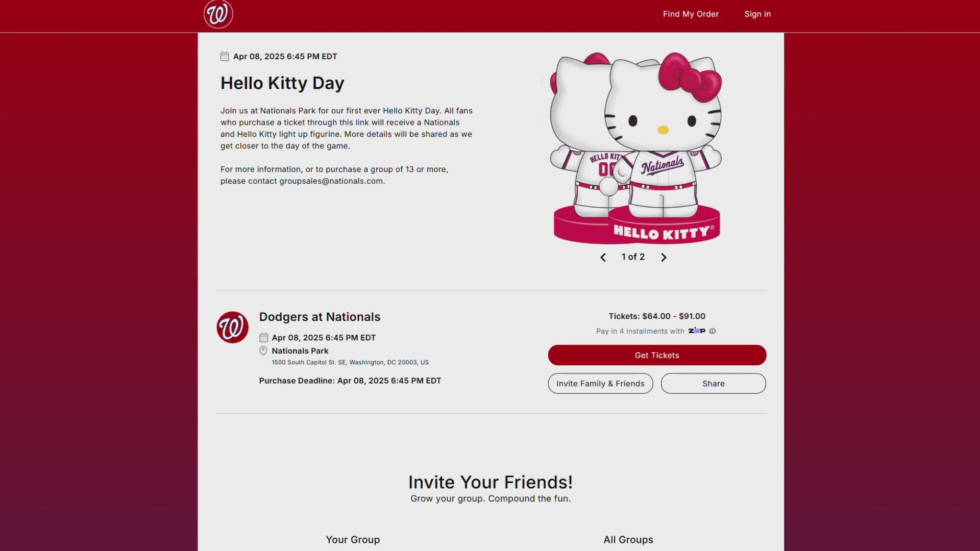This screenshot has width=980, height=551.
Task: Click the Hello Kitty Day heading
Action: click(282, 83)
